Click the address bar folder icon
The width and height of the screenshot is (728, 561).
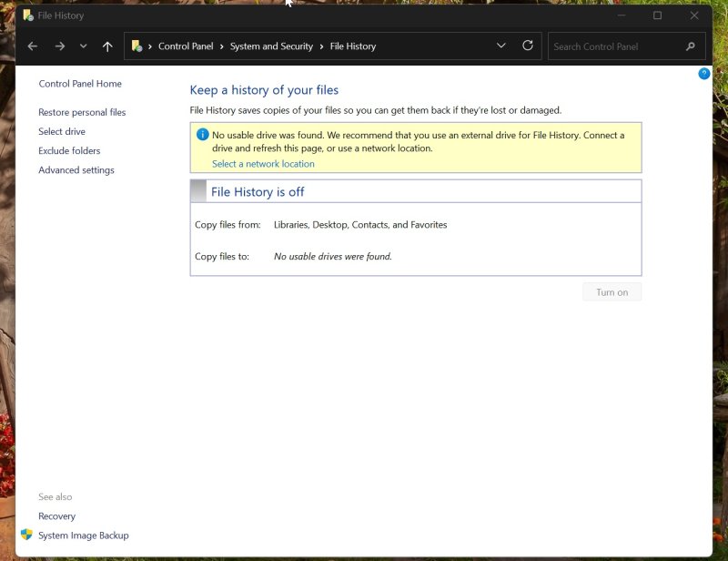pos(137,46)
